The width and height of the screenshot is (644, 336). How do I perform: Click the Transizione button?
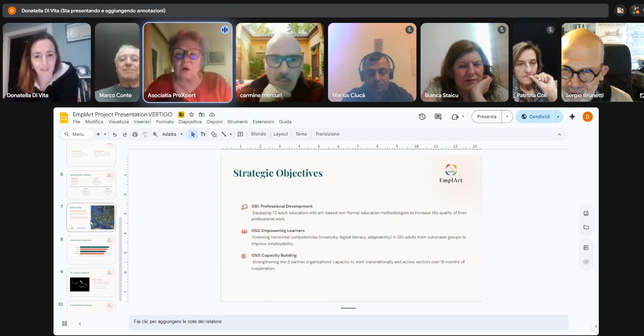pos(327,134)
